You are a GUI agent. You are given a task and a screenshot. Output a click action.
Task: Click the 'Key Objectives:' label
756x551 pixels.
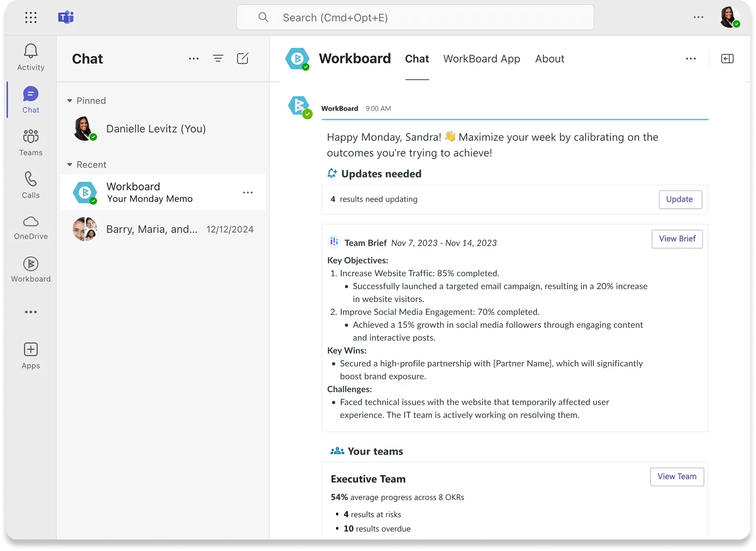pos(357,260)
